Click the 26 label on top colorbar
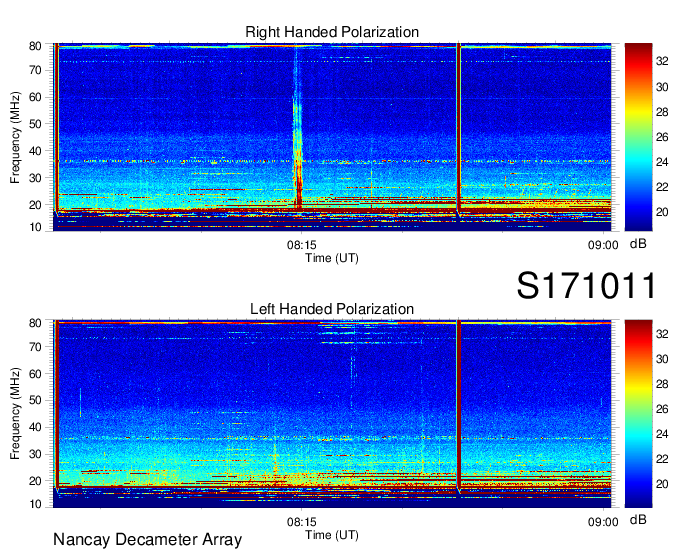The height and width of the screenshot is (552, 680). point(662,137)
